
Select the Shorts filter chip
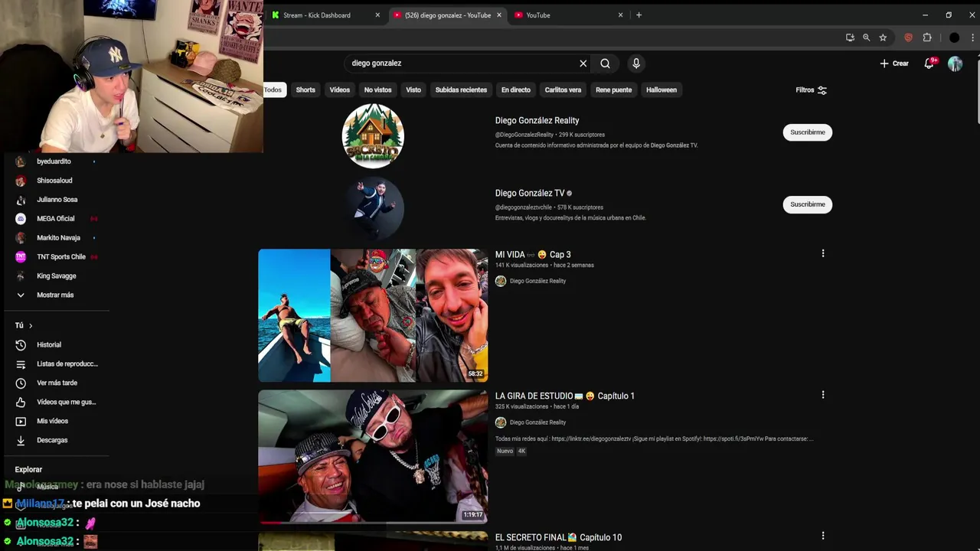[305, 90]
